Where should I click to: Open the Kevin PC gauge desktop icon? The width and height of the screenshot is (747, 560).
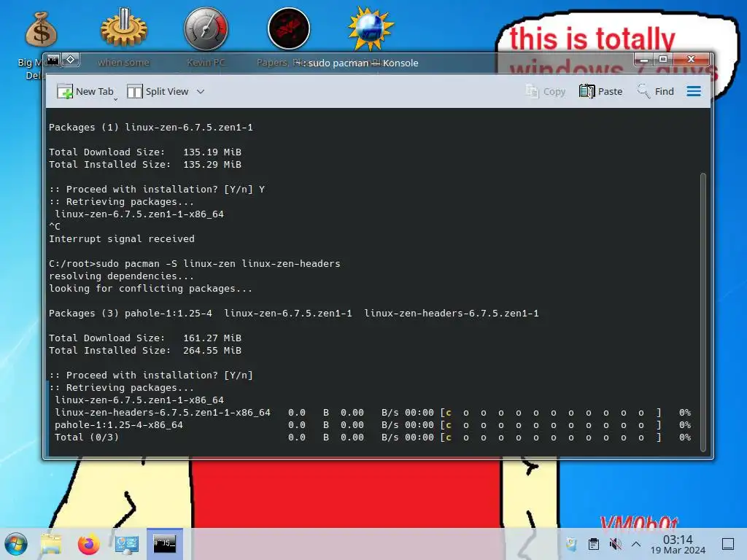point(206,28)
